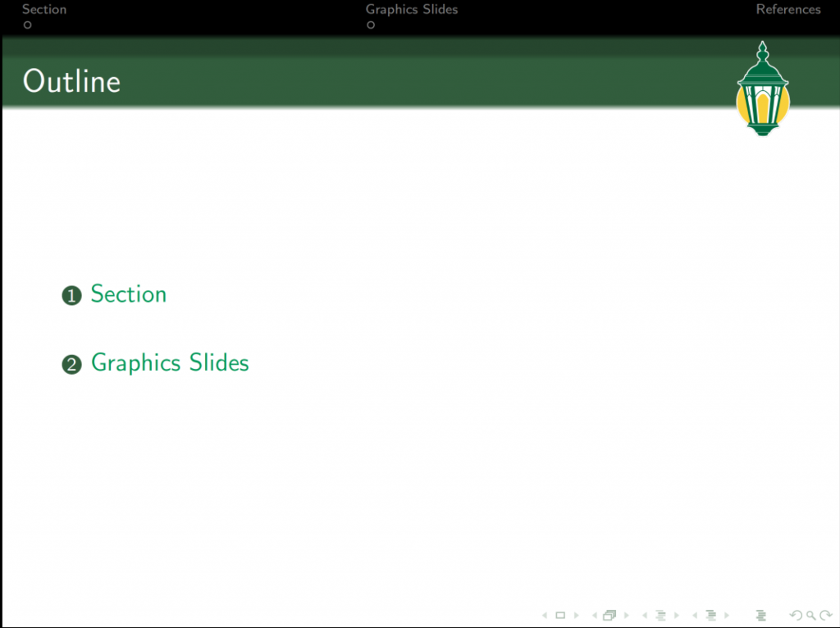The width and height of the screenshot is (840, 628).
Task: Click the search magnifier icon
Action: point(811,615)
